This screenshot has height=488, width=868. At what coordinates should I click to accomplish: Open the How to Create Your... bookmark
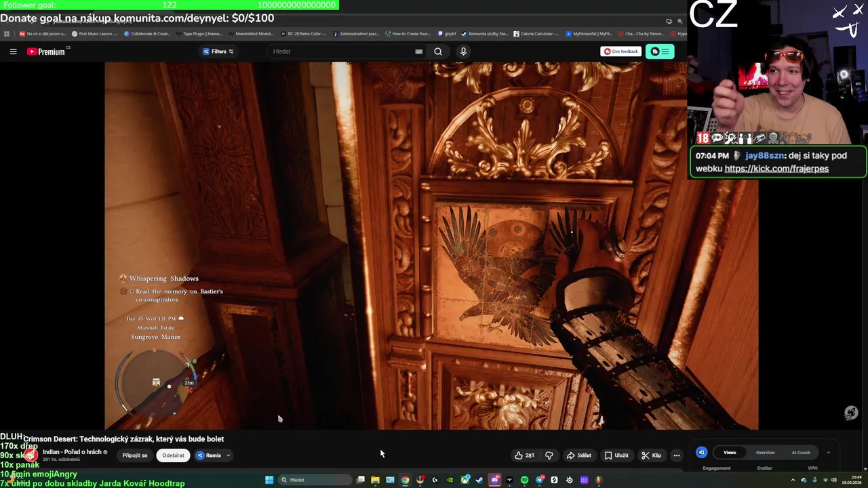408,33
